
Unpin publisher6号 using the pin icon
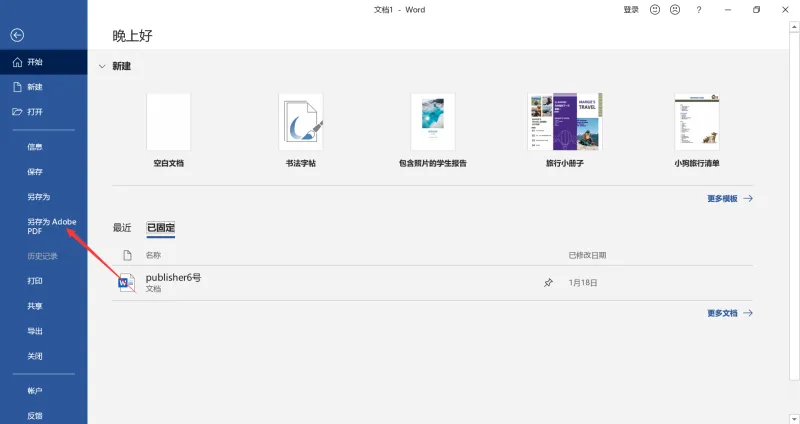(x=548, y=283)
